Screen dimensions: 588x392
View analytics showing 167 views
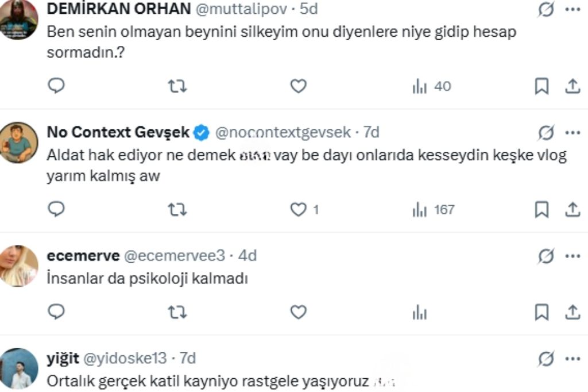tap(434, 210)
